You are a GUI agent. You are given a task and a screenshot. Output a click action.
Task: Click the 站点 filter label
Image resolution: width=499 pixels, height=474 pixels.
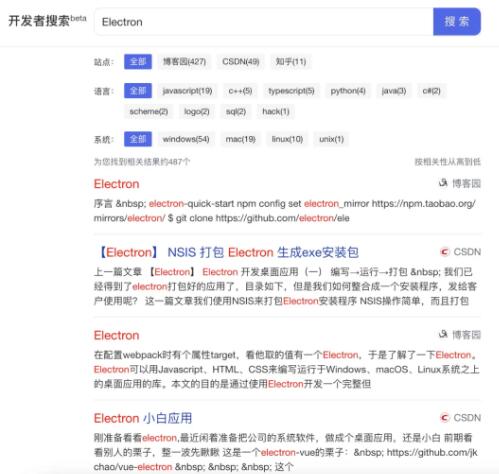(104, 62)
